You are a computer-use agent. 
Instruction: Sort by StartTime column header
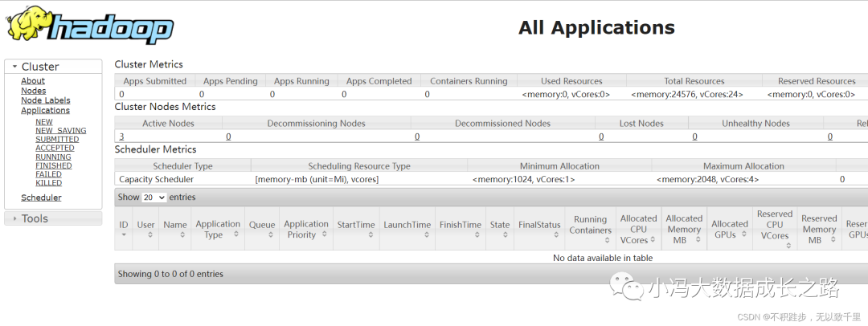(355, 229)
